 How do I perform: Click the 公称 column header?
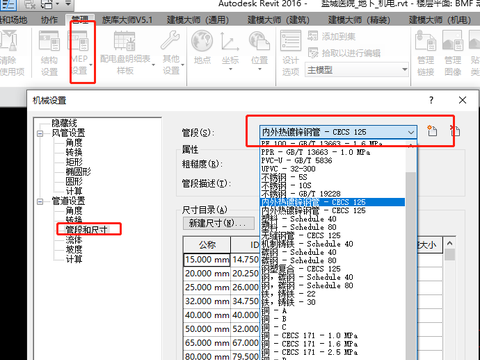coord(207,245)
